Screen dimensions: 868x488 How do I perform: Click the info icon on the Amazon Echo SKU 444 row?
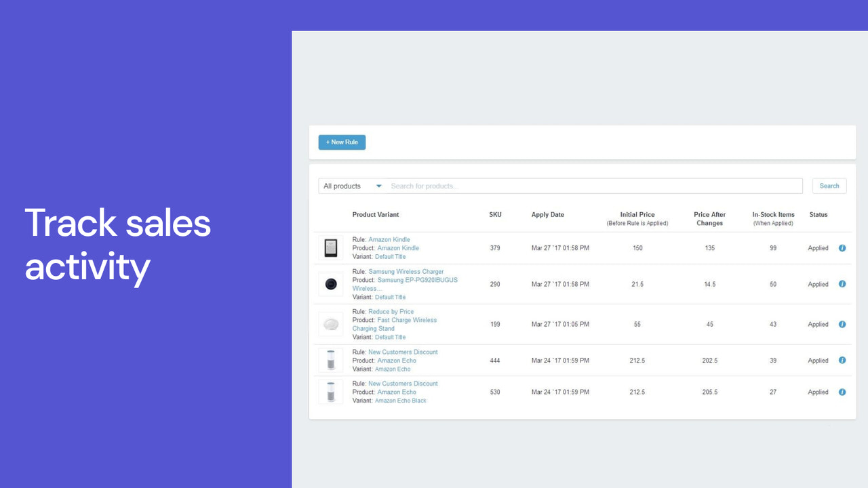click(842, 360)
